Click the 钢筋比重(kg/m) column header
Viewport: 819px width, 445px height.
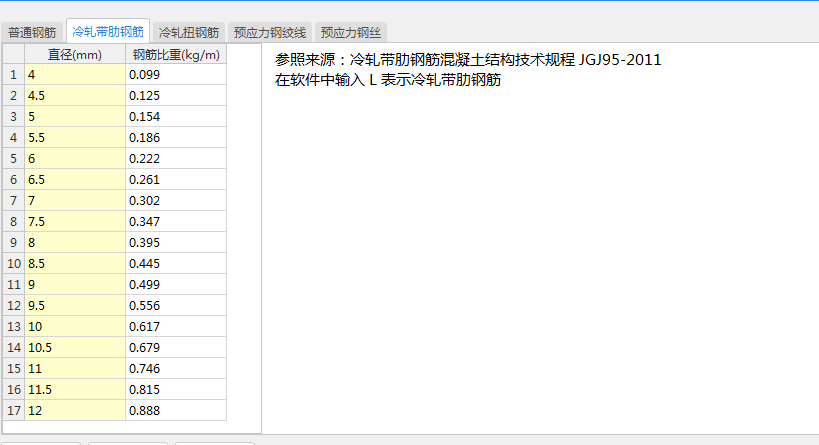coord(176,54)
